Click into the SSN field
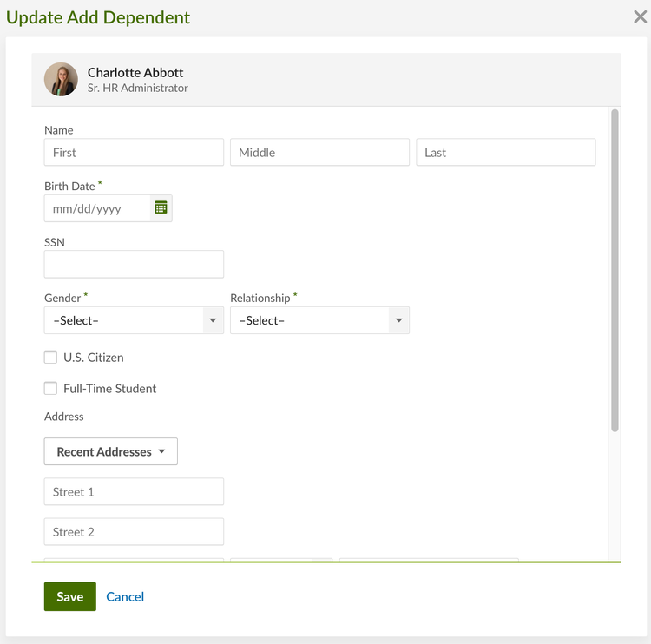Viewport: 651px width, 644px height. [x=134, y=264]
